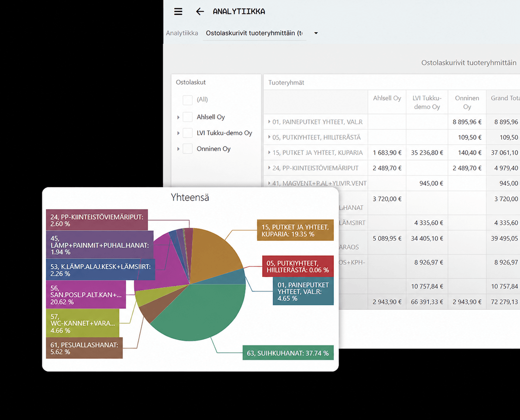Expand the LVI Tukku-demo Oy tree node

[x=178, y=133]
